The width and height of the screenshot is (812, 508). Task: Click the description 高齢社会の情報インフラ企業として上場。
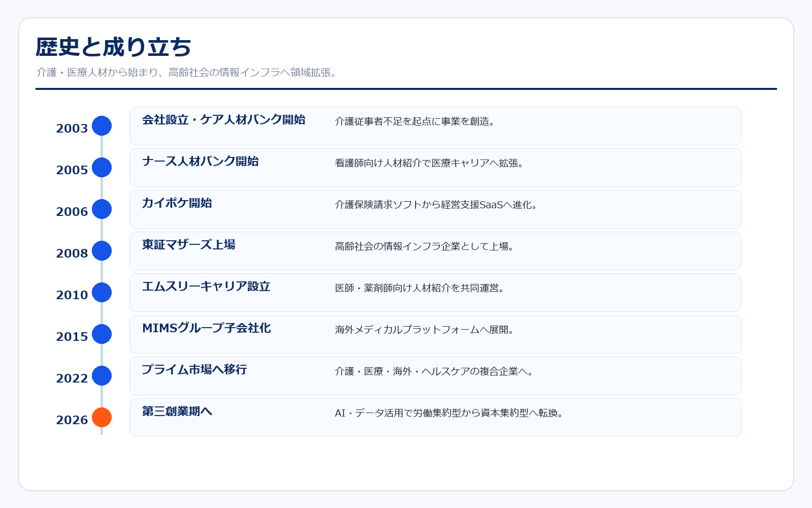pos(425,246)
